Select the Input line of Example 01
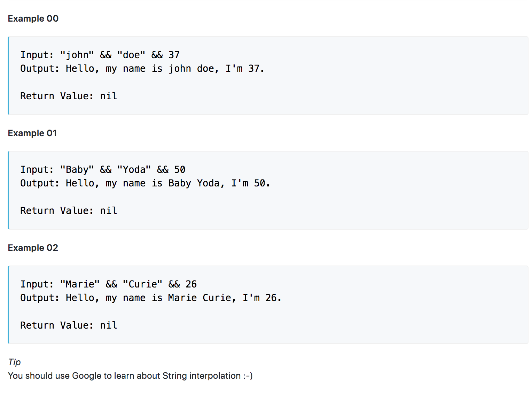The height and width of the screenshot is (407, 532). pyautogui.click(x=103, y=169)
